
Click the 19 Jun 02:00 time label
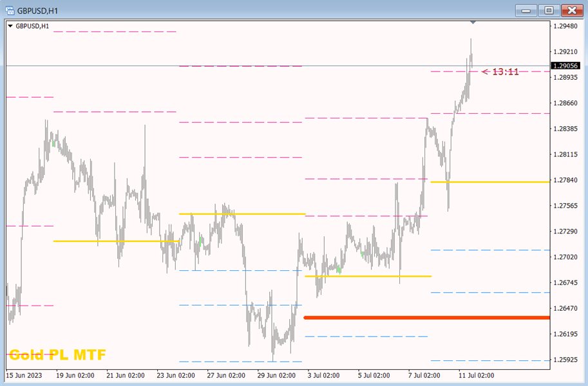click(75, 375)
